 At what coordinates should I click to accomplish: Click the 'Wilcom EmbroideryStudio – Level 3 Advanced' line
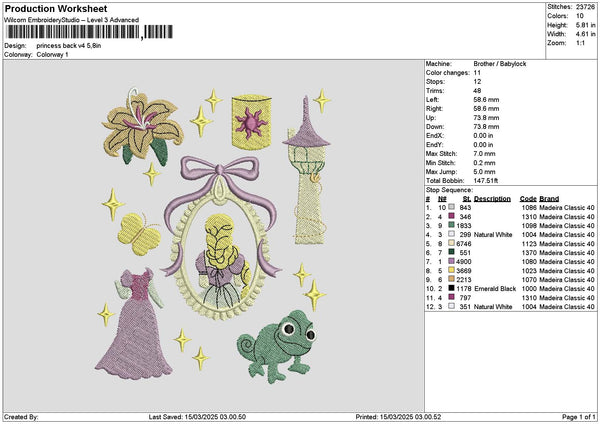[x=72, y=20]
